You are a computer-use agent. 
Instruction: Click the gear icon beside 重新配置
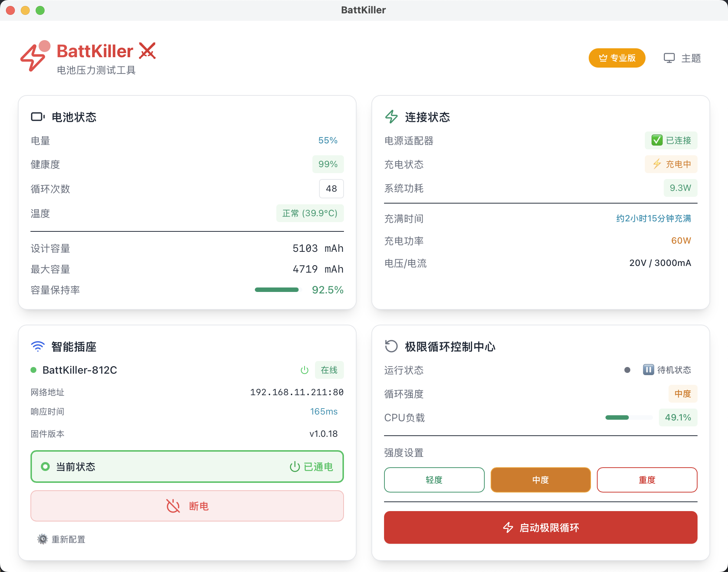42,539
